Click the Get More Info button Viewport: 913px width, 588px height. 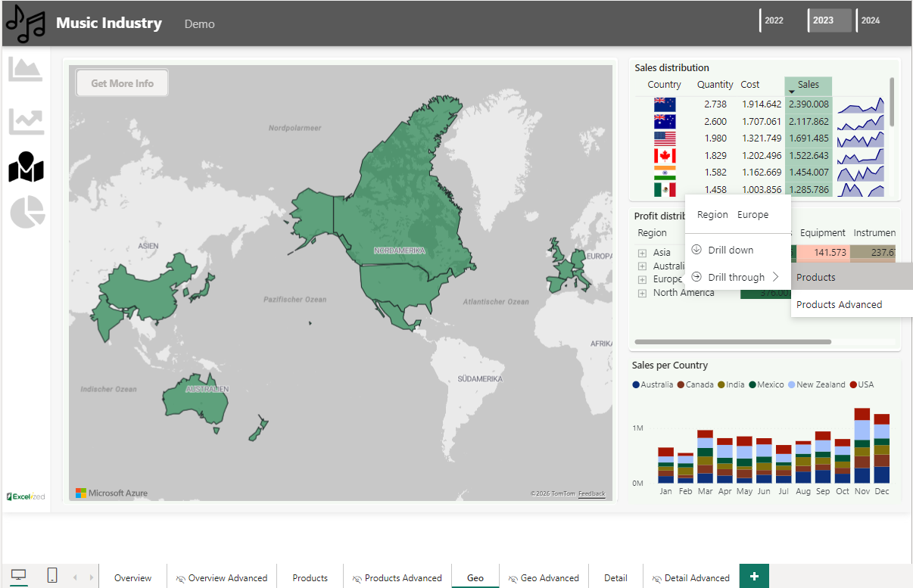pos(122,83)
